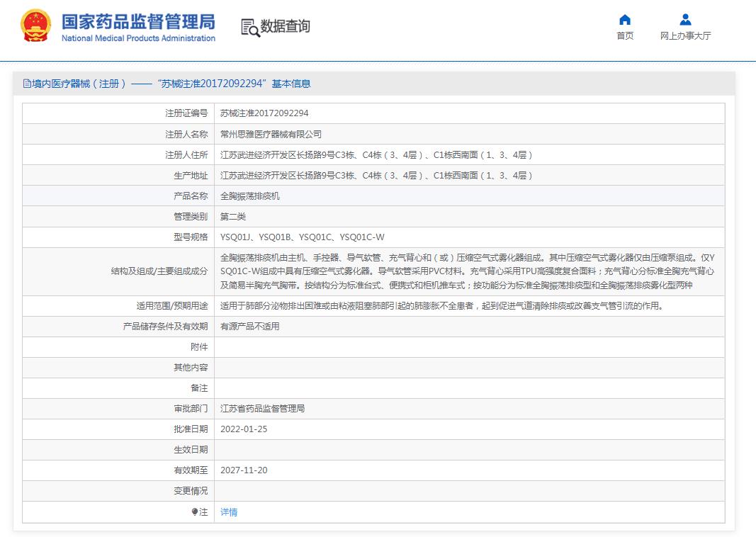Click the document icon before 境内医疗器械
Viewport: 756px width, 537px height.
click(27, 84)
